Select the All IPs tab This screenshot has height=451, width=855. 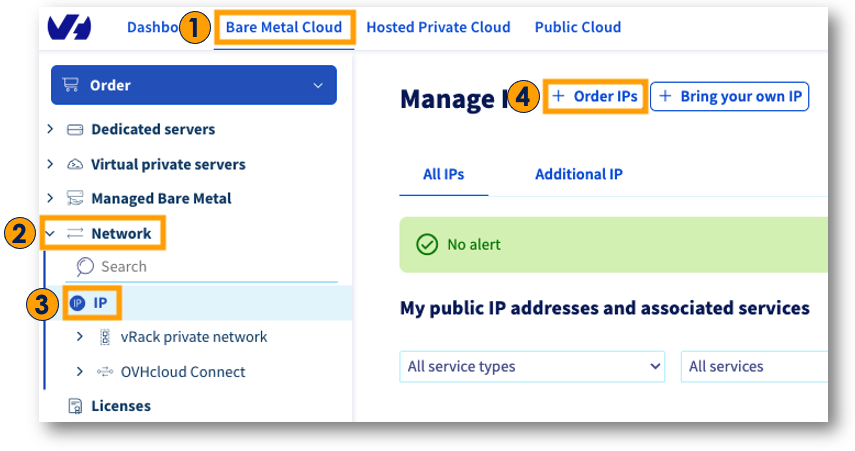(x=443, y=174)
